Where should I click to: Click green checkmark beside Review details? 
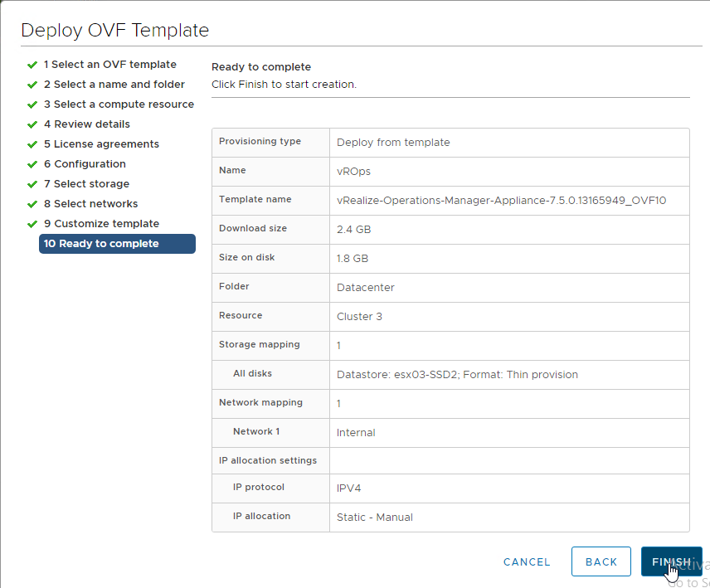click(x=32, y=124)
